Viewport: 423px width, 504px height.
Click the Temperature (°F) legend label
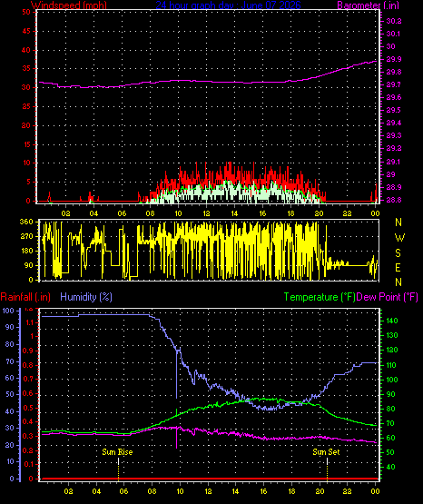[x=320, y=297]
